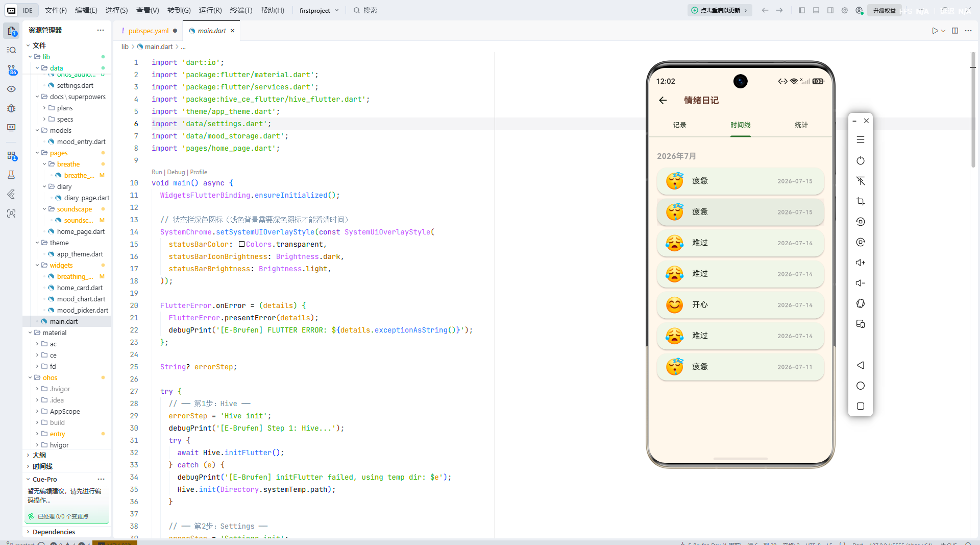Image resolution: width=980 pixels, height=545 pixels.
Task: Click the emulator multi-screen icon
Action: [x=861, y=324]
